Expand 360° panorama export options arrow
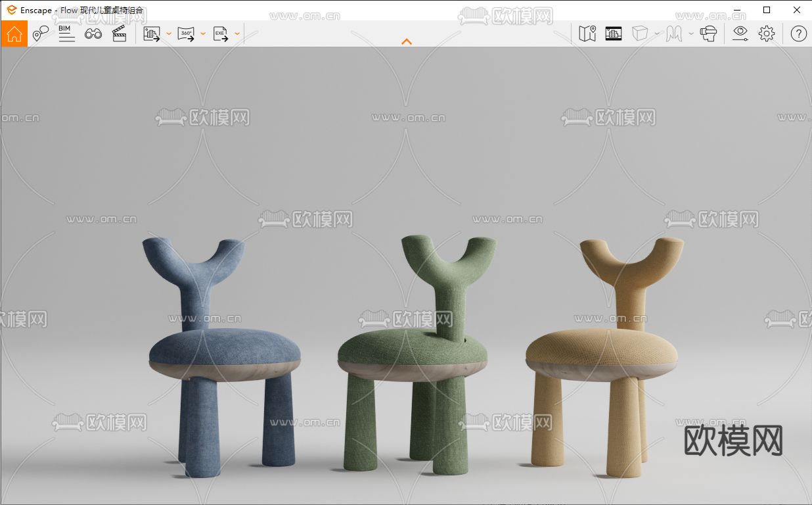Screen dimensions: 812x505 point(203,34)
